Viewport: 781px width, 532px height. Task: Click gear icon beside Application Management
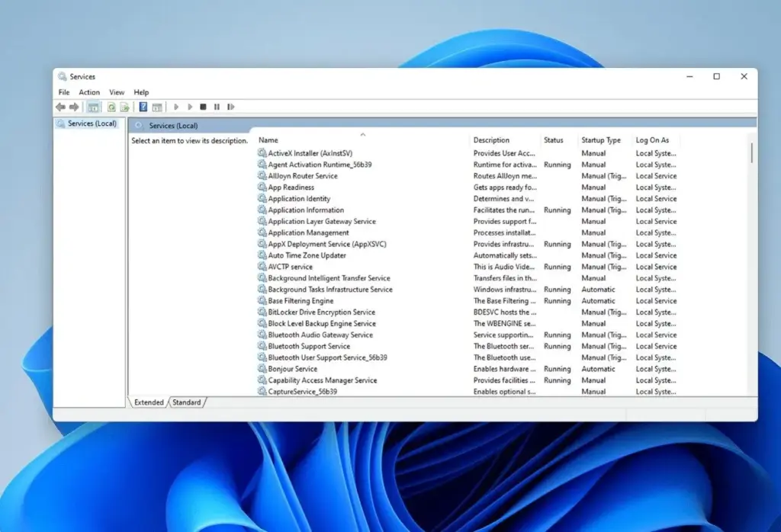(262, 232)
